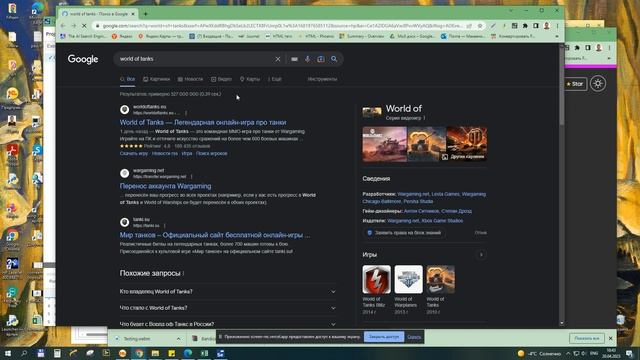Close the world of tanks tab

click(x=133, y=14)
